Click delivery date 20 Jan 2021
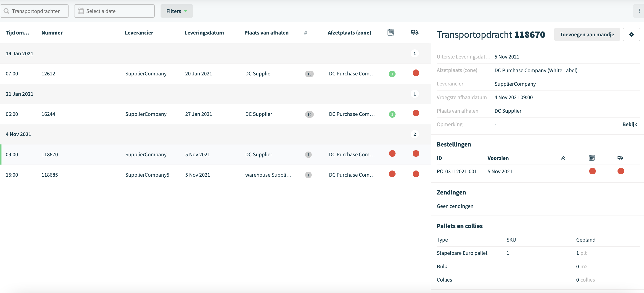This screenshot has height=293, width=644. [x=198, y=74]
